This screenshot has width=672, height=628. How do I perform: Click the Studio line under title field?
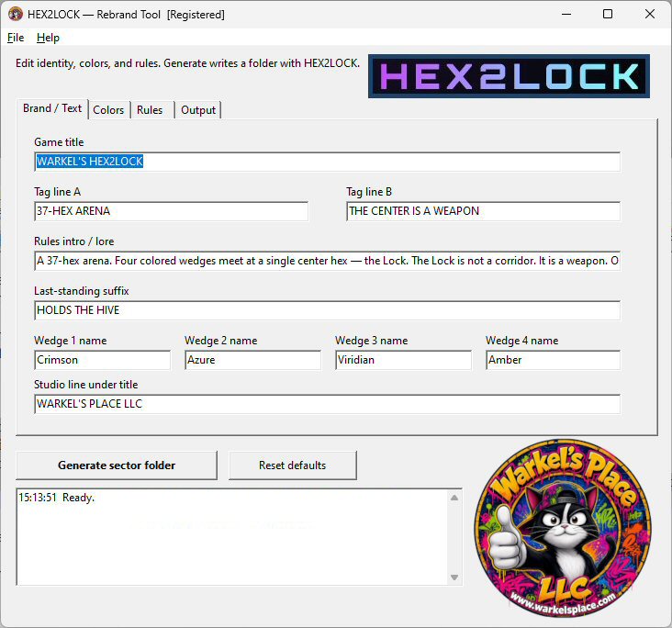pos(327,404)
